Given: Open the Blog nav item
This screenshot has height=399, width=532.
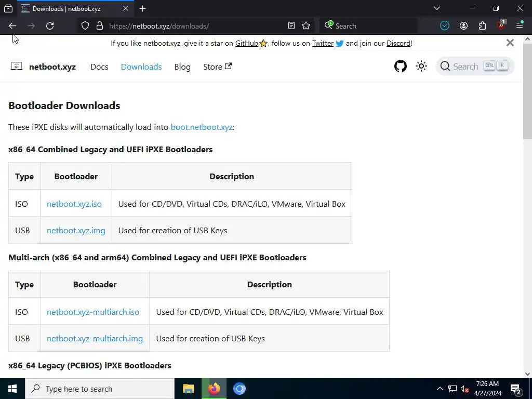Looking at the screenshot, I should coord(182,67).
